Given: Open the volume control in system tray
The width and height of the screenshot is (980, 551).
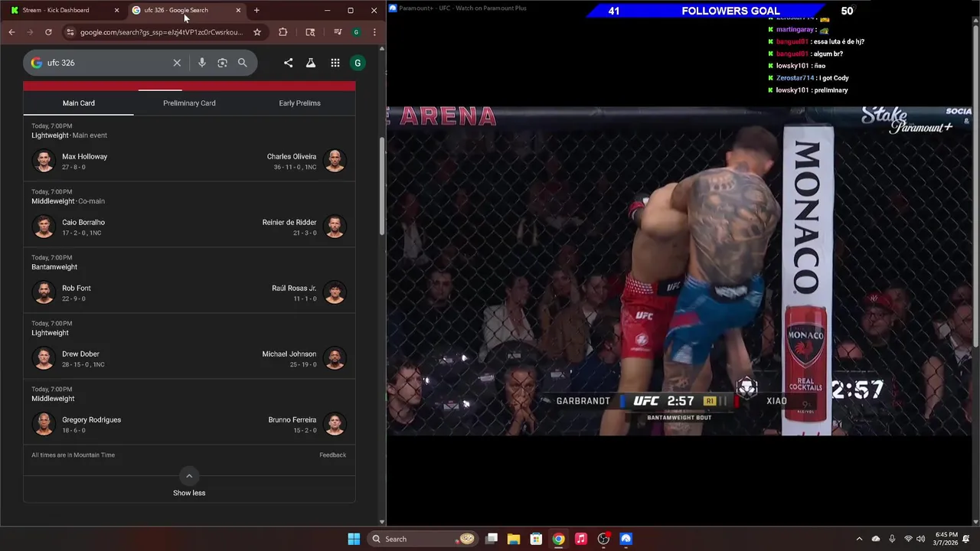Looking at the screenshot, I should (x=921, y=539).
